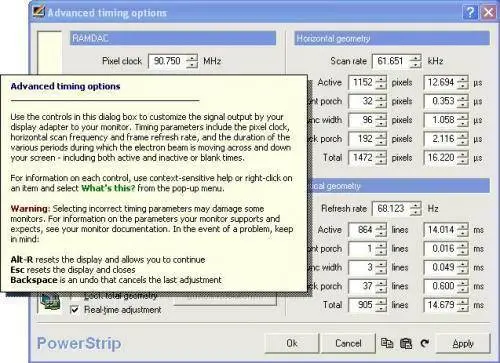Click vertical back porch 37 lines field
The height and width of the screenshot is (363, 500).
pos(362,286)
